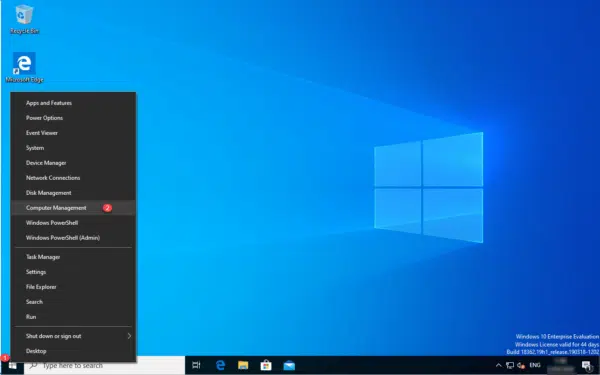Open Task View from the taskbar
Viewport: 600px width, 375px height.
(196, 365)
